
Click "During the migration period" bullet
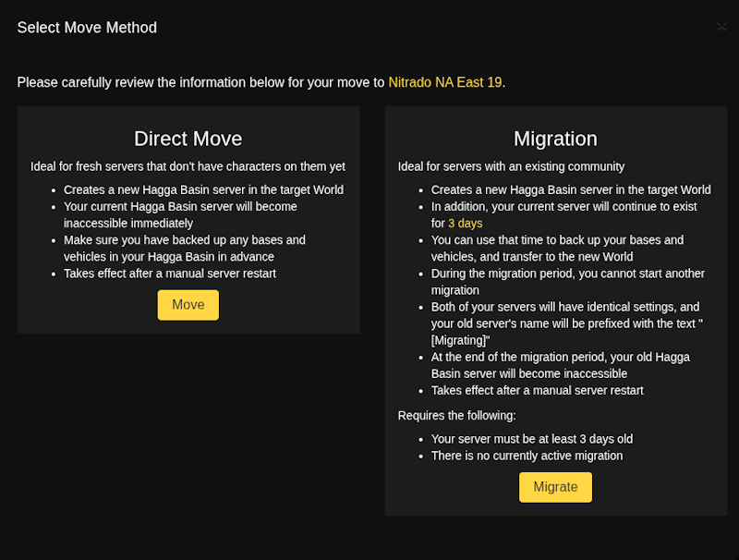(x=567, y=282)
